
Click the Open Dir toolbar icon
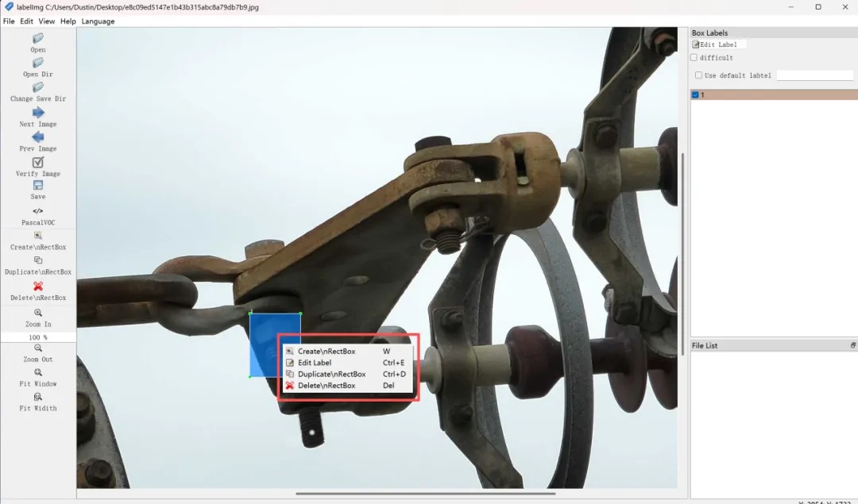click(38, 63)
